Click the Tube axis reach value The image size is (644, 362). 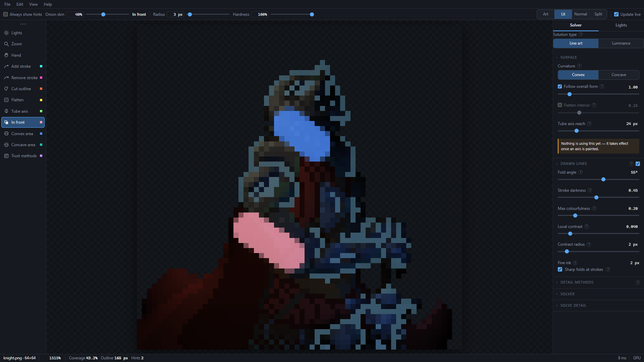click(x=632, y=124)
